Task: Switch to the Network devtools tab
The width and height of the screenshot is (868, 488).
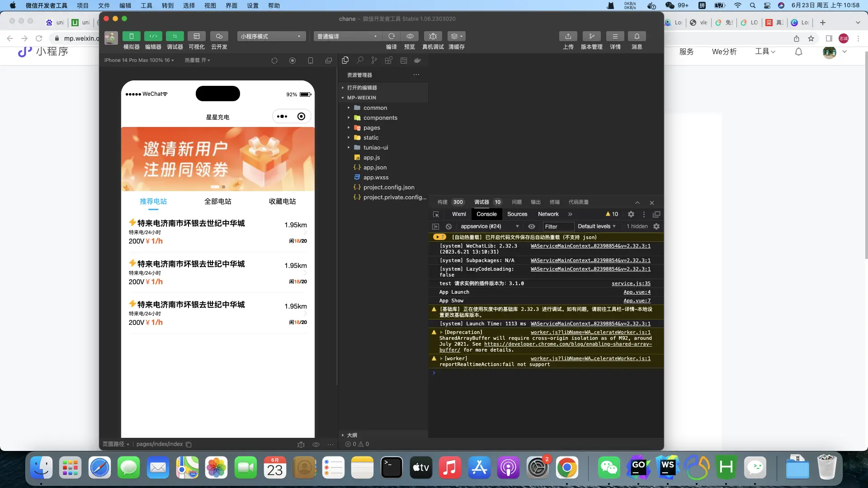Action: 548,214
